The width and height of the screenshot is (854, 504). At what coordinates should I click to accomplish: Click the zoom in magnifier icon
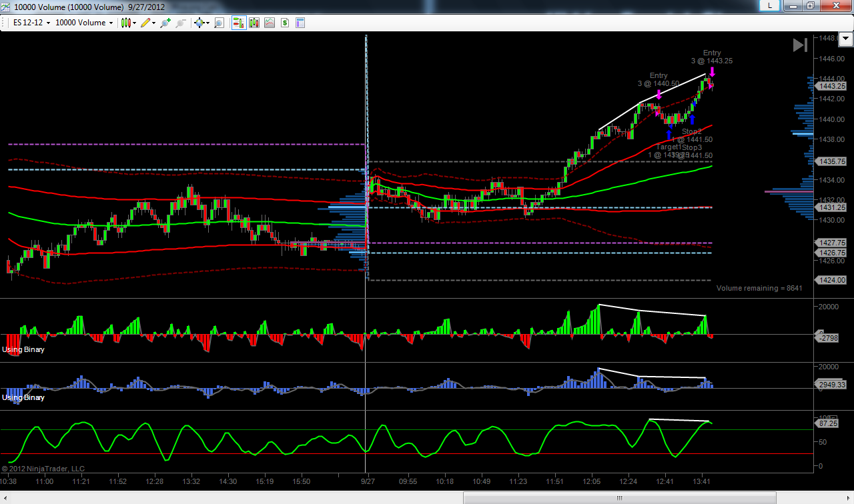tap(166, 23)
